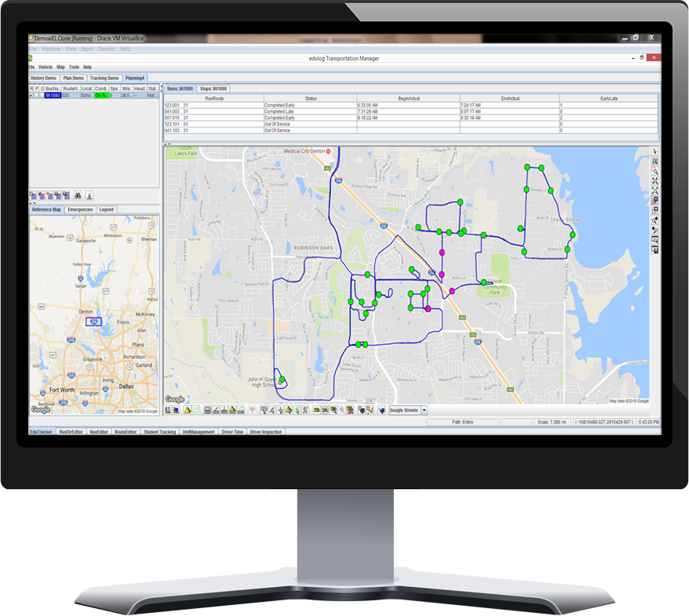
Task: Click the Medical City Denton map marker
Action: (328, 151)
